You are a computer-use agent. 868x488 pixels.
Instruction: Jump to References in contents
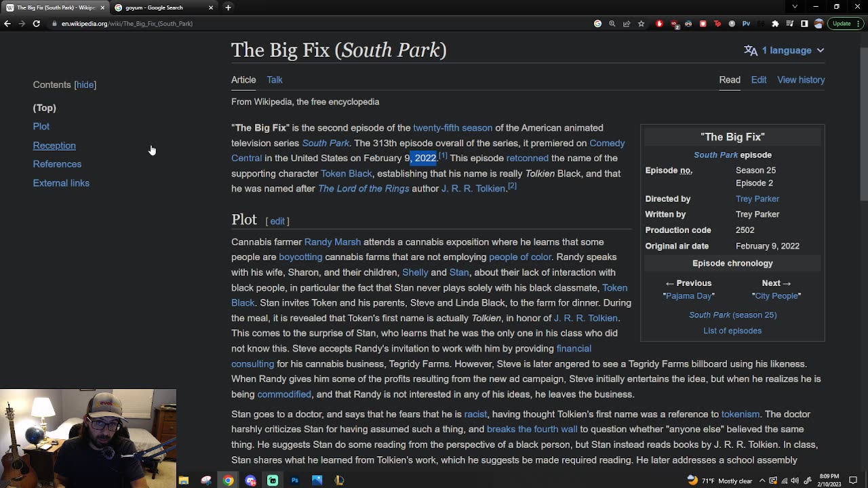(57, 164)
